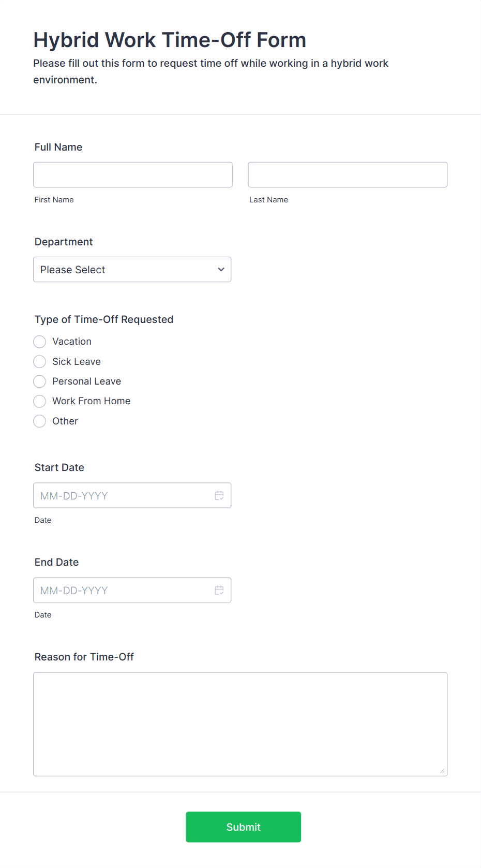Select the Sick Leave option
Viewport: 481px width, 868px height.
tap(39, 361)
